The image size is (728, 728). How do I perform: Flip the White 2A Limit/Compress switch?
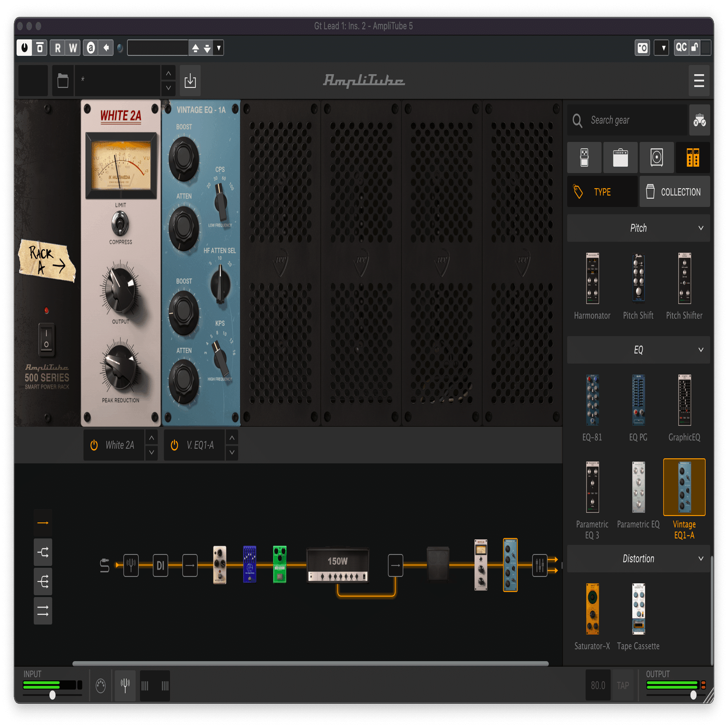pyautogui.click(x=120, y=224)
